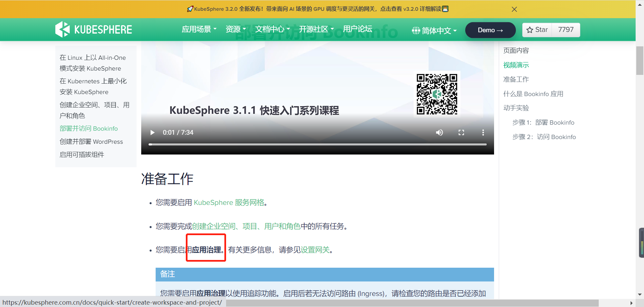This screenshot has width=644, height=307.
Task: Click the video's QR code image
Action: point(437,94)
